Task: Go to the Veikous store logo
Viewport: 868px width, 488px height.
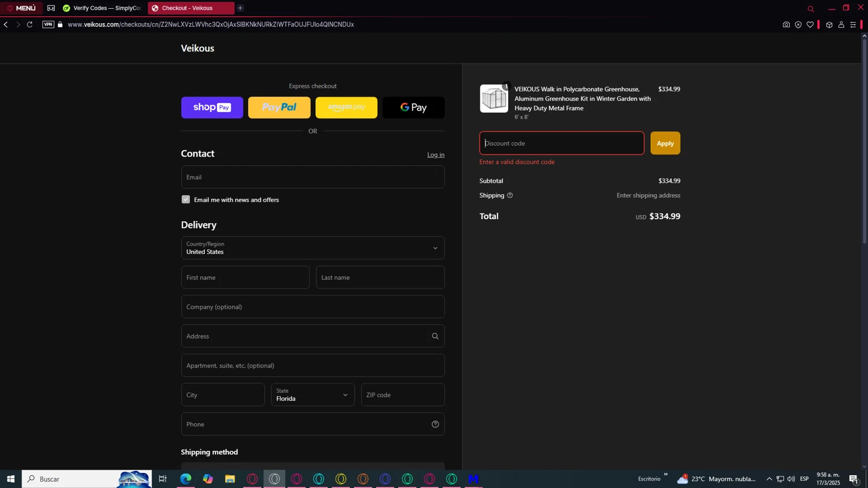Action: coord(198,48)
